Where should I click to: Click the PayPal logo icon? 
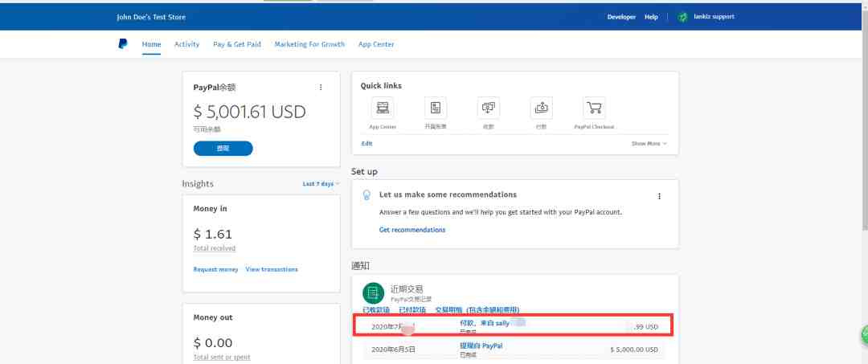coord(122,43)
